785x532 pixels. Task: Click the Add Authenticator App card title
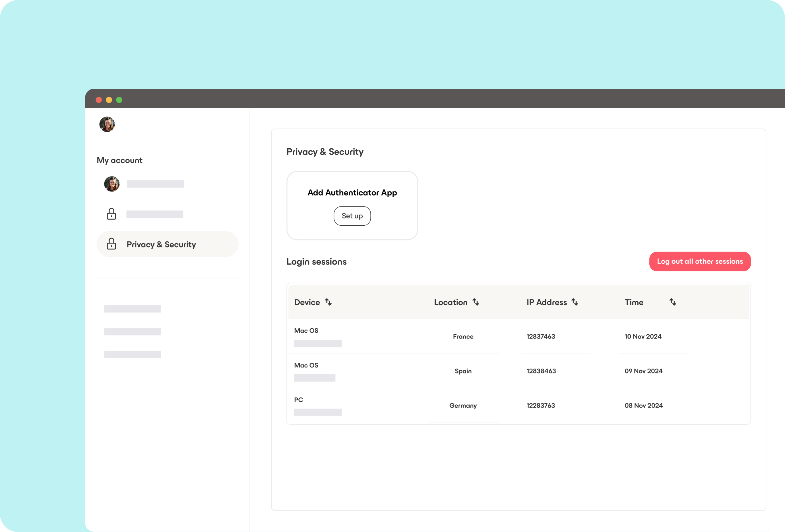(352, 192)
